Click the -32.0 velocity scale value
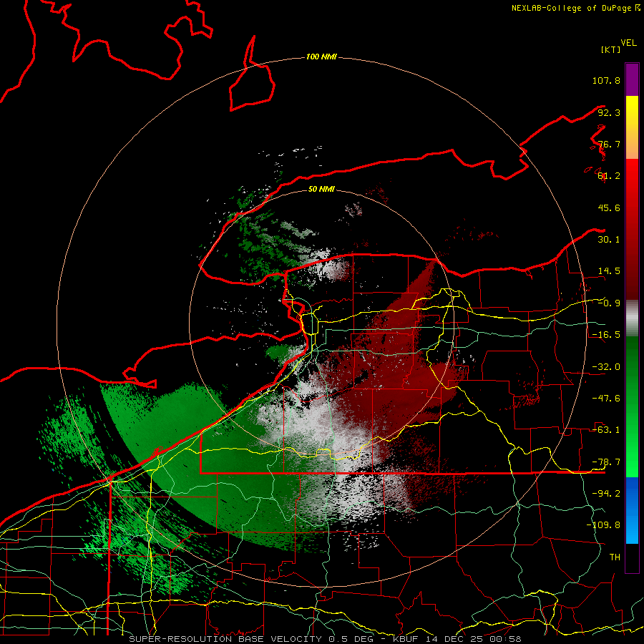Viewport: 644px width, 644px height. (606, 367)
